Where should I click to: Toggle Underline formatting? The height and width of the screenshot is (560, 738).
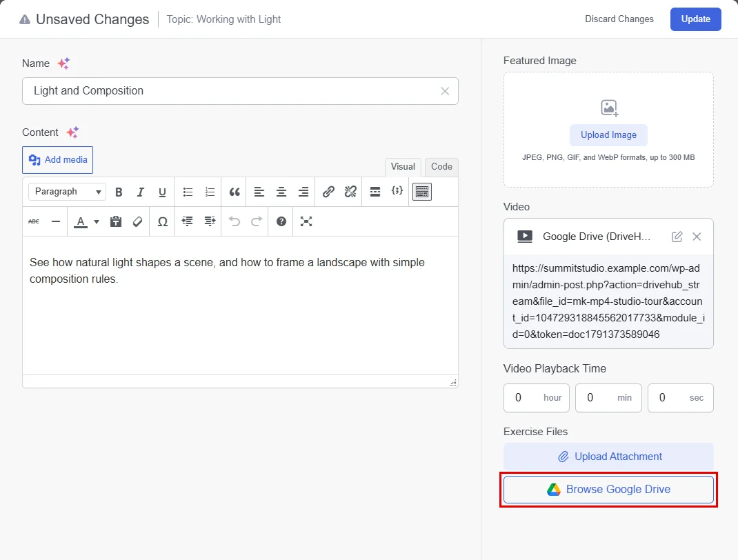[x=162, y=192]
